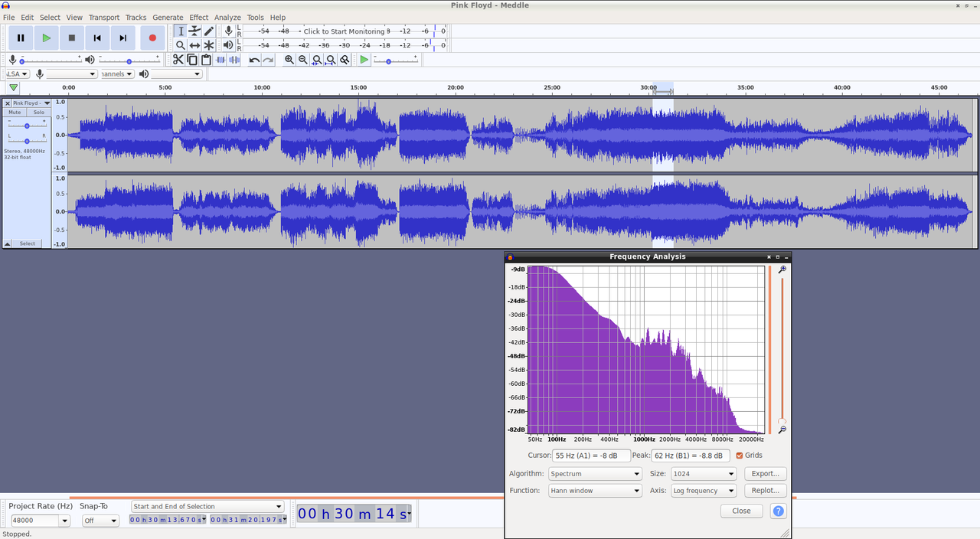Mute the Pink Floyd track

tap(15, 113)
